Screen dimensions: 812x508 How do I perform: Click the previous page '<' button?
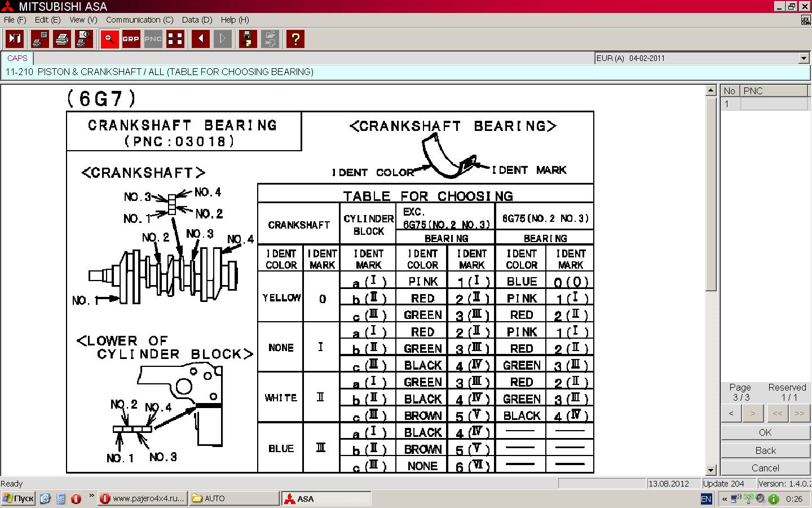(731, 413)
